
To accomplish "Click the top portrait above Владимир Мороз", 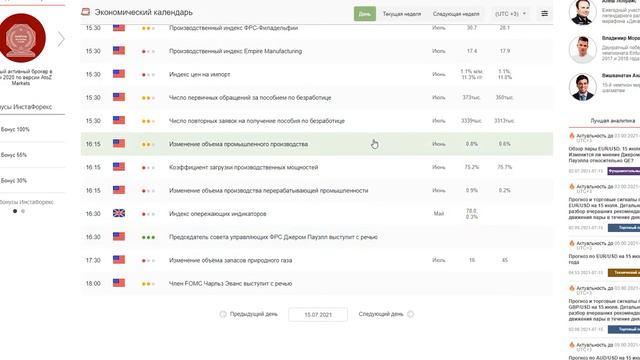I will click(x=583, y=12).
